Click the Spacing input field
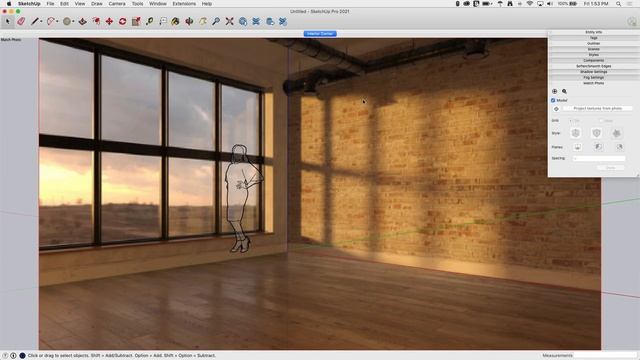The image size is (640, 360). [x=599, y=158]
